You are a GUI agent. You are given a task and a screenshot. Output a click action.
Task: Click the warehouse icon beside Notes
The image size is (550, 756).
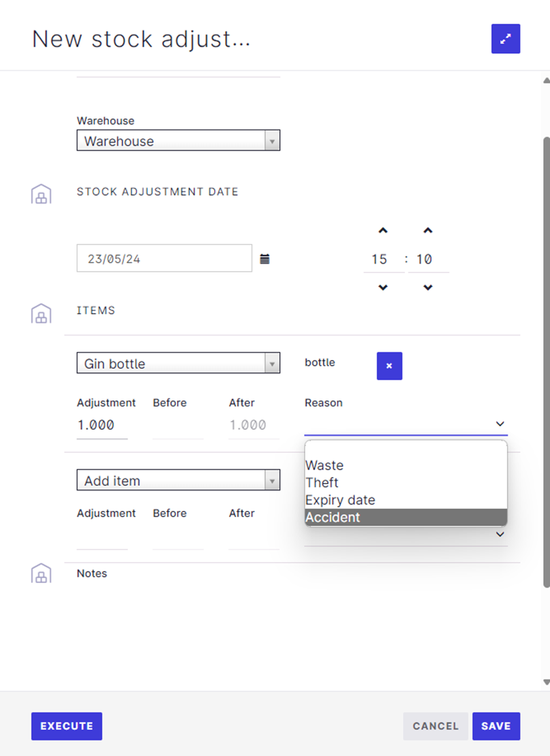pyautogui.click(x=41, y=573)
